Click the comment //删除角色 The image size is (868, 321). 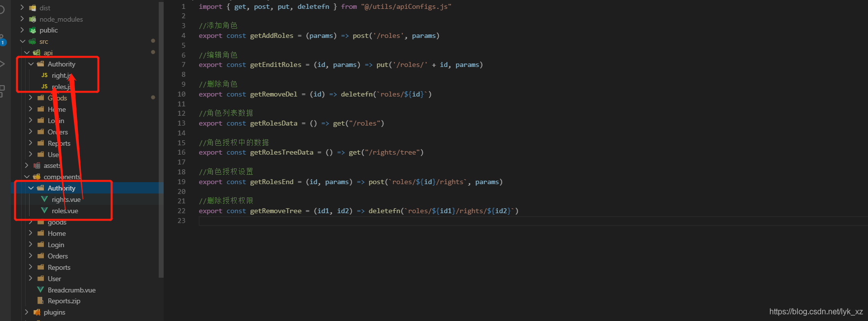[218, 84]
